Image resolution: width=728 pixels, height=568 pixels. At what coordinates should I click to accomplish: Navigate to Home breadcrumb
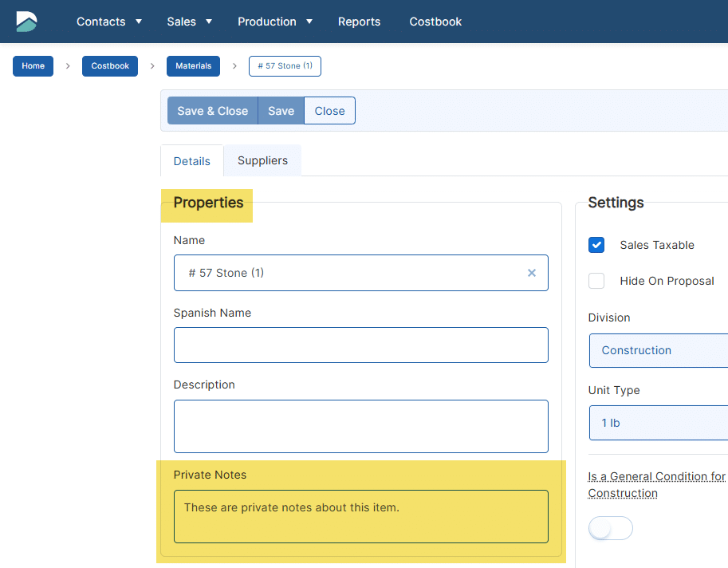(33, 66)
